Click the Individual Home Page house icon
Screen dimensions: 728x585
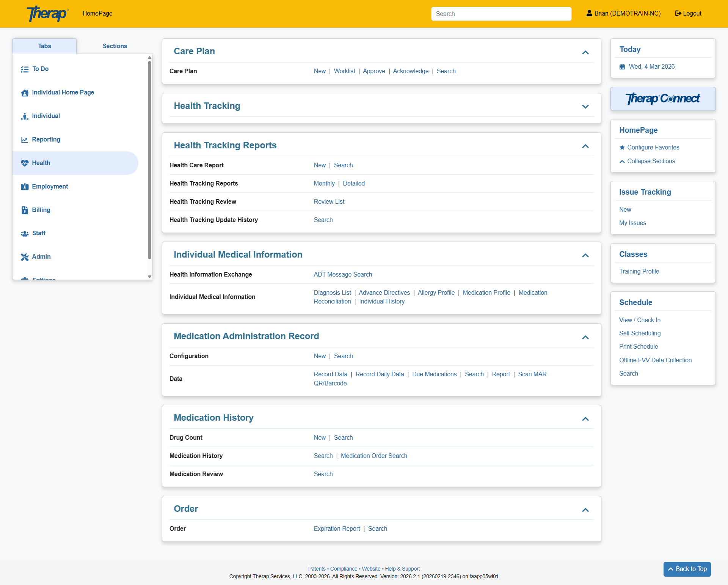pyautogui.click(x=25, y=93)
